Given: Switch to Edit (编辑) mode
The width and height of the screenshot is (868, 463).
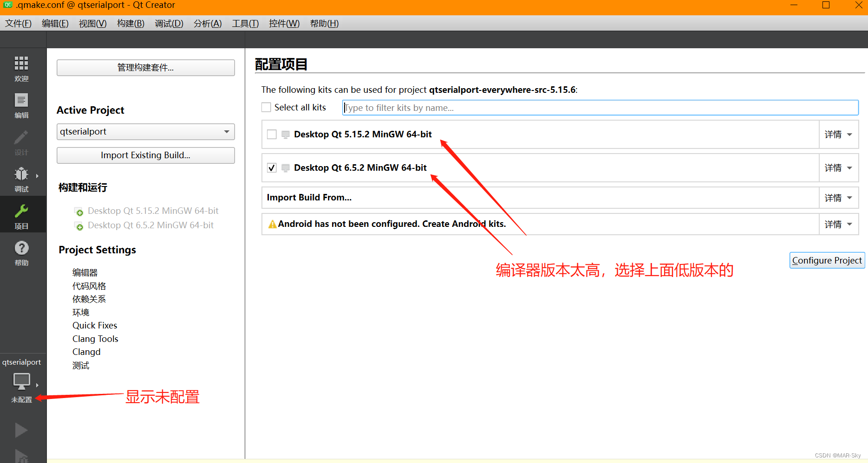Looking at the screenshot, I should (x=21, y=106).
